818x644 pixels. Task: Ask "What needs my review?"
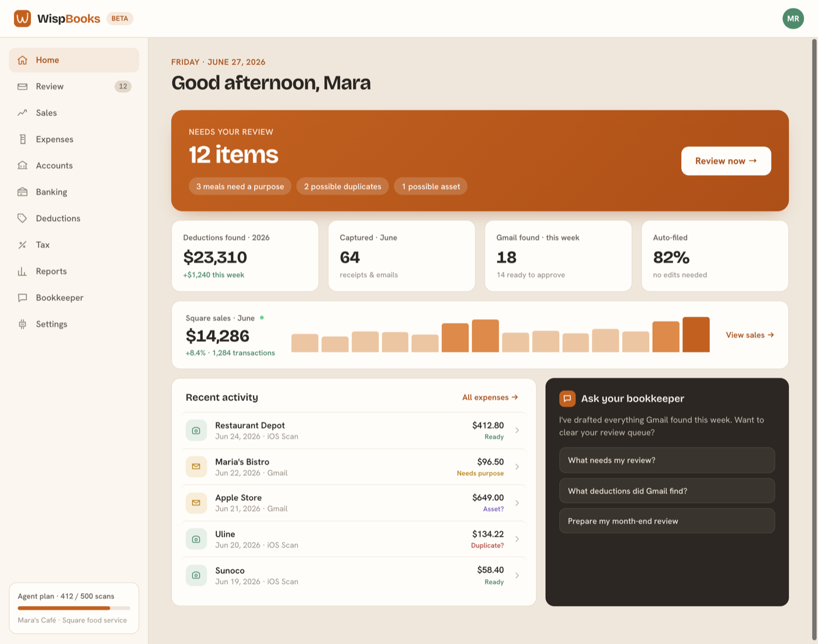[667, 461]
